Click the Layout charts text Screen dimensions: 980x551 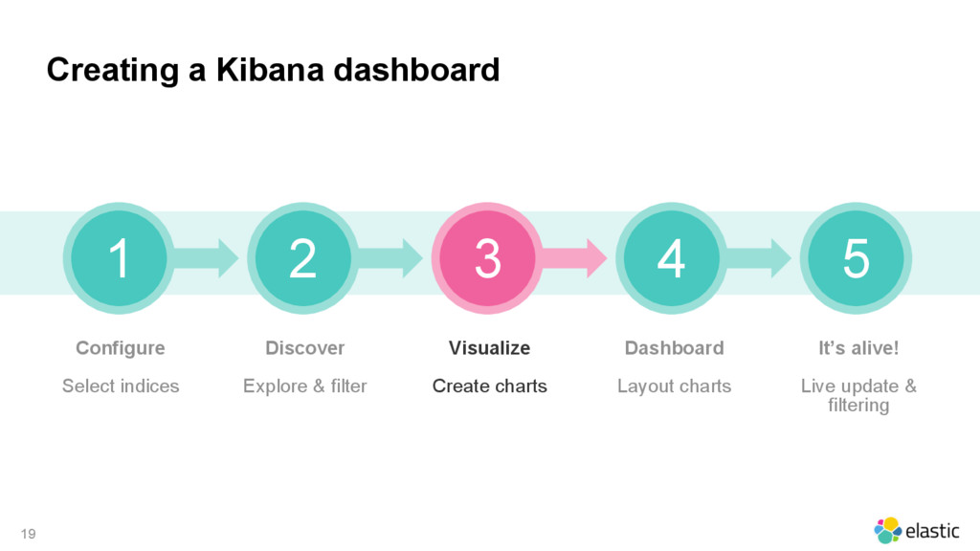[x=675, y=386]
